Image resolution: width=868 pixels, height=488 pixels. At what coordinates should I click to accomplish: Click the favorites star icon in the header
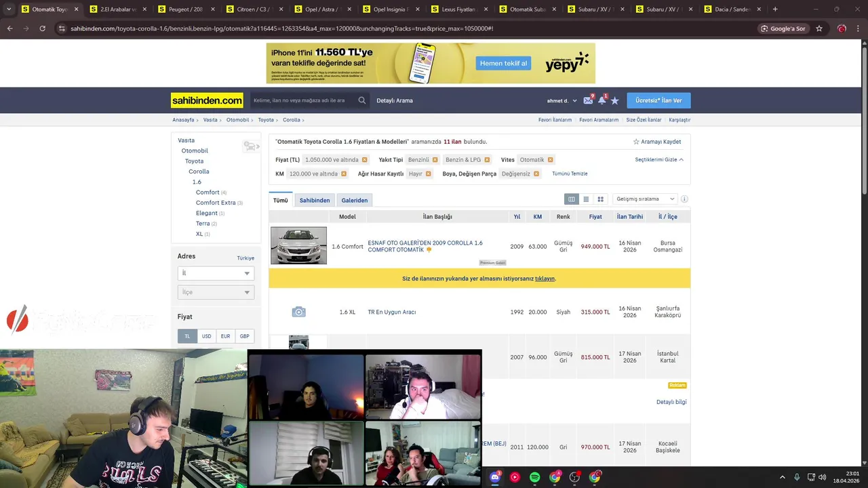pos(615,100)
